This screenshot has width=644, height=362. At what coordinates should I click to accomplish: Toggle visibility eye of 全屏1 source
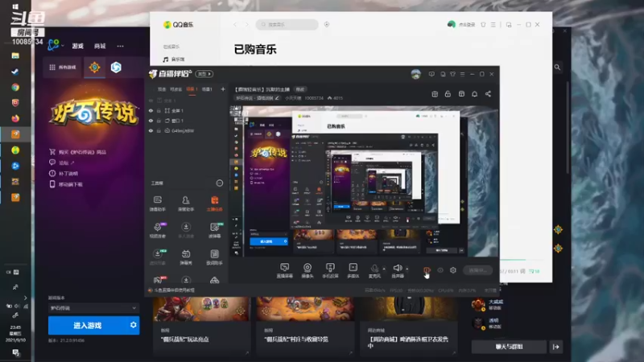[x=151, y=111]
